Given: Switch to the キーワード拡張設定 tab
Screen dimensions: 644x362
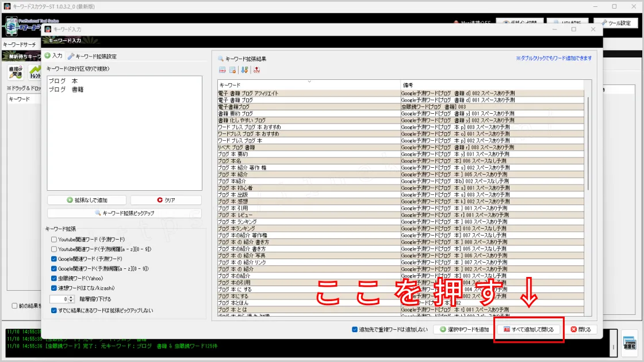Looking at the screenshot, I should [92, 56].
